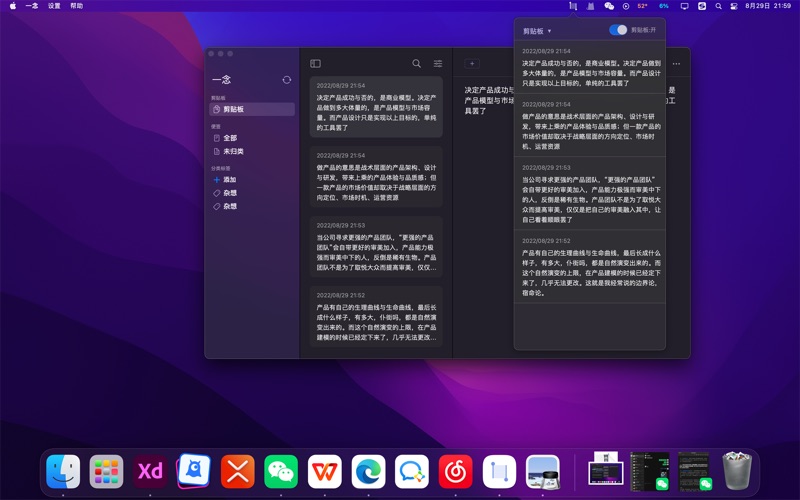Click the 一念 menu bar status icon
This screenshot has width=800, height=500.
tap(573, 6)
